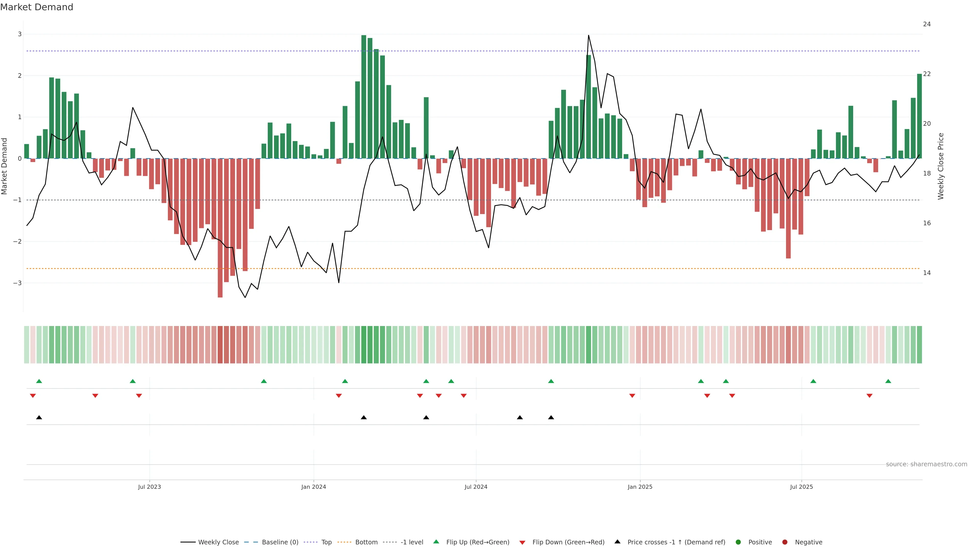Click the Jul 2023 x-axis label

[x=149, y=487]
